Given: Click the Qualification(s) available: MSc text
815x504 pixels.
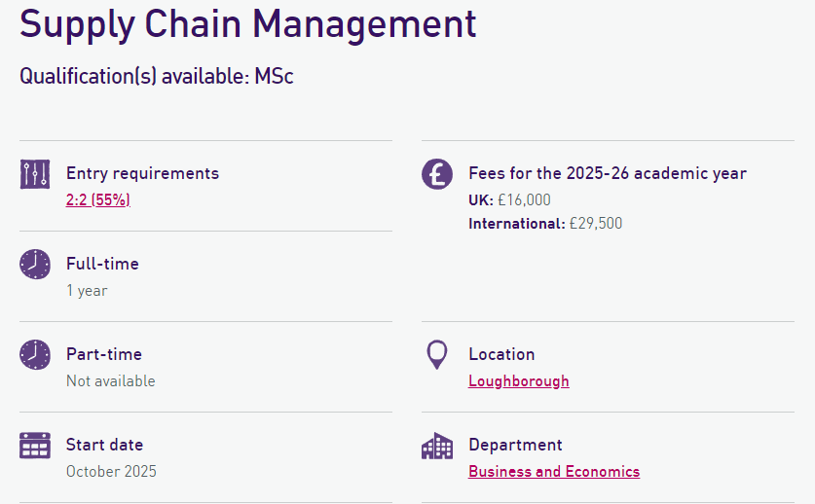Looking at the screenshot, I should pyautogui.click(x=157, y=76).
